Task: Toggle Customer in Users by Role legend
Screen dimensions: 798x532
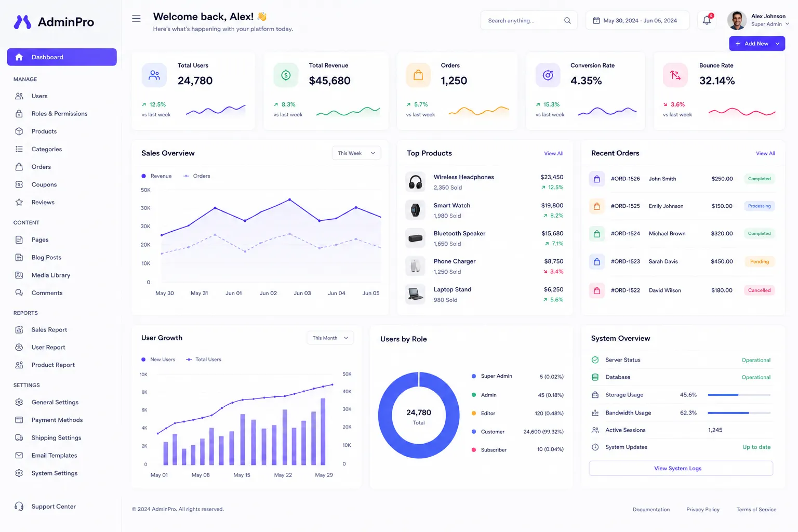Action: 488,432
